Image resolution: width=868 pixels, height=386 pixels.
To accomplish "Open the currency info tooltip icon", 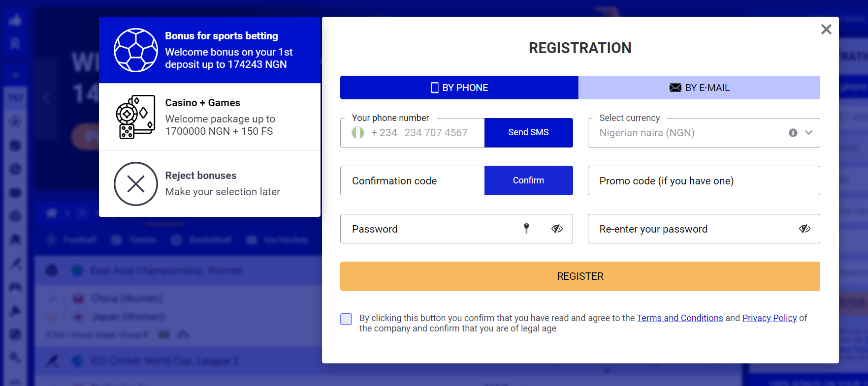I will 793,133.
